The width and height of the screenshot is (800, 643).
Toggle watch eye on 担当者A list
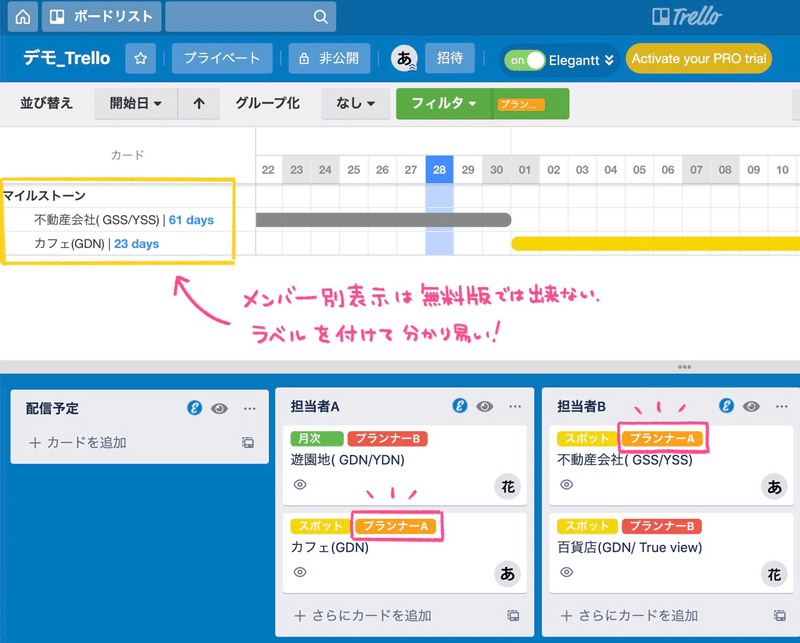coord(485,406)
